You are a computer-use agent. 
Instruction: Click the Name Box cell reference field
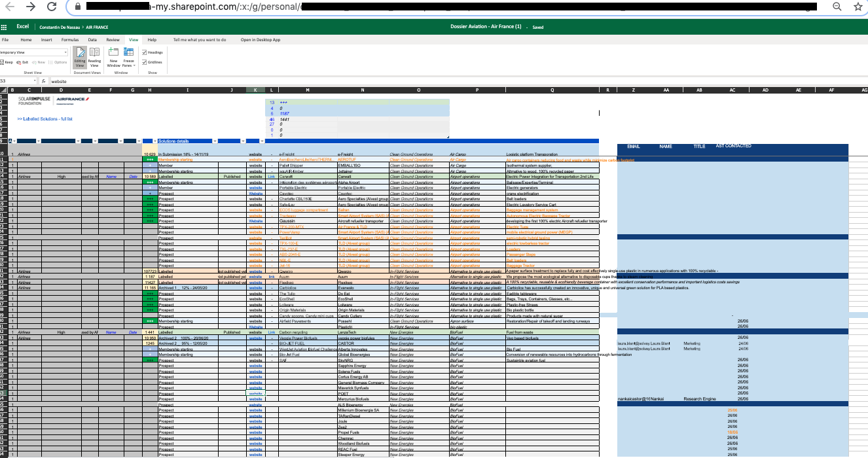click(17, 81)
